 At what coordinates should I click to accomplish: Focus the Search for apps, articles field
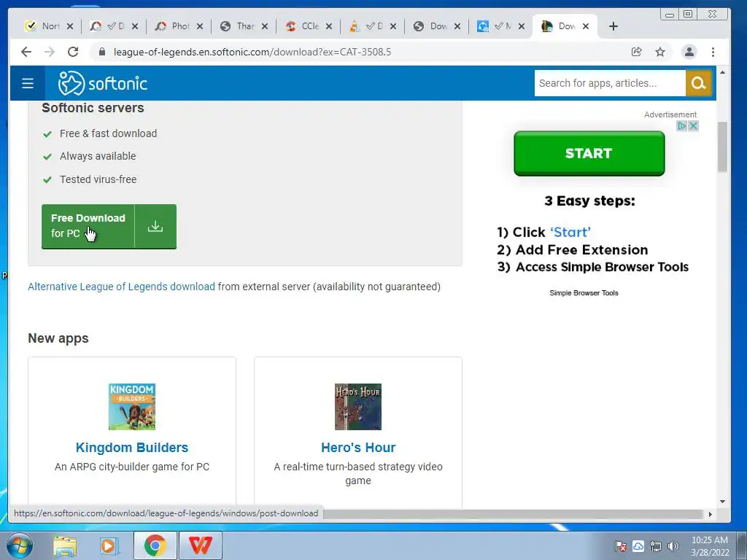click(610, 83)
